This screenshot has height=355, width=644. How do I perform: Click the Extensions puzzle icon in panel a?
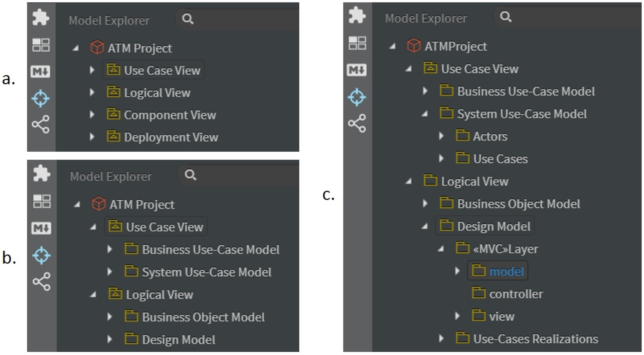point(41,18)
